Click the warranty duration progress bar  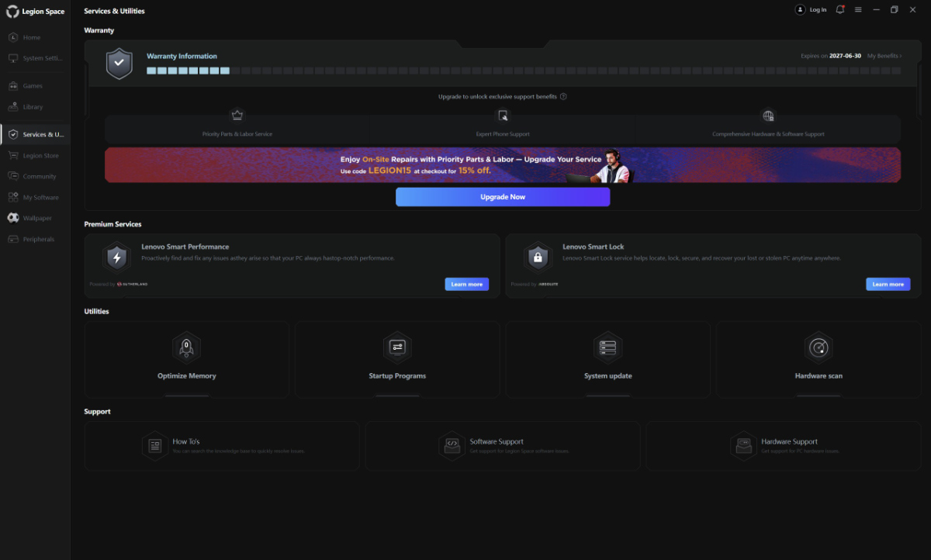pos(524,71)
